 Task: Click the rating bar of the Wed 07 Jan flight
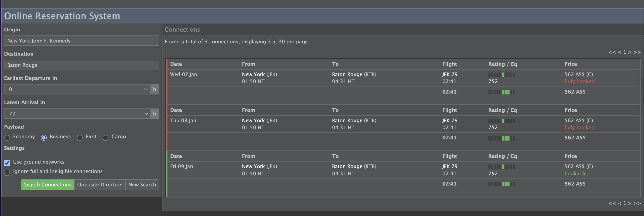click(x=501, y=75)
